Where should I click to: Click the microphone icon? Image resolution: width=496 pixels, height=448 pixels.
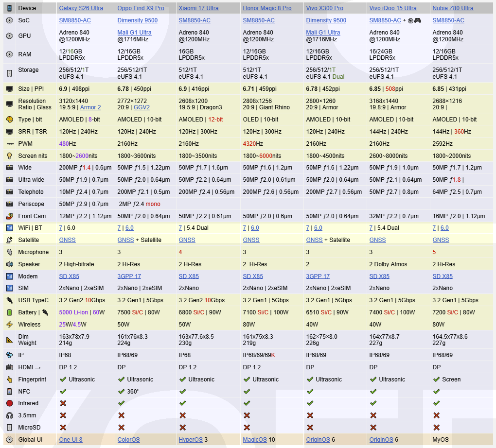10,252
